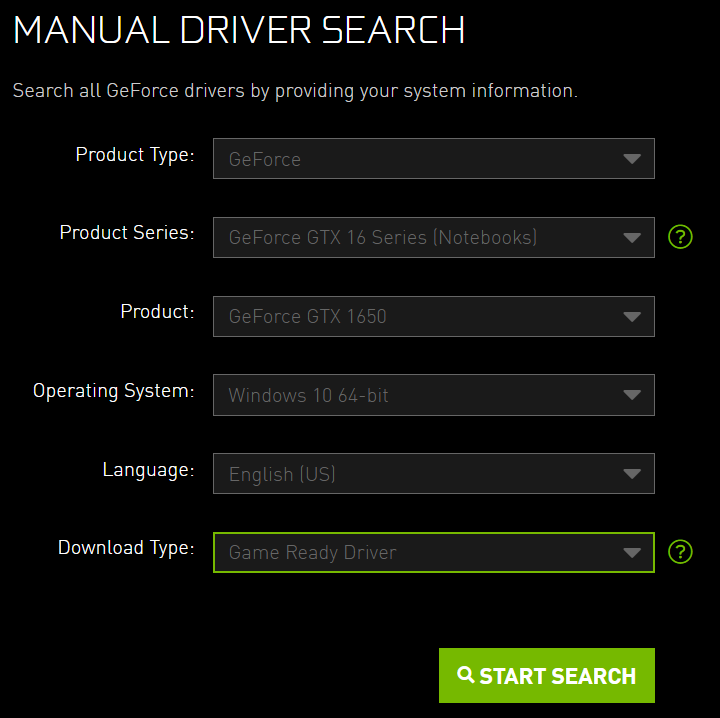Click the 'Product:' label
Viewport: 720px width, 718px height.
[157, 311]
